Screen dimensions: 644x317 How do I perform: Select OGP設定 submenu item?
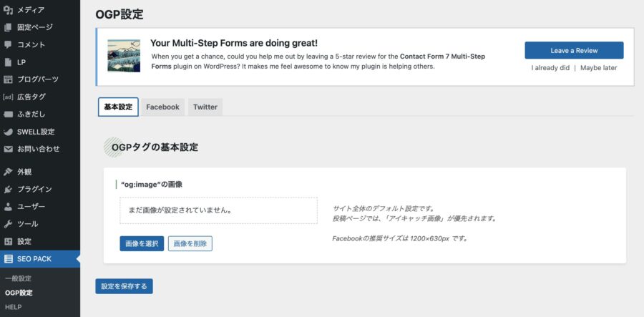pos(19,293)
